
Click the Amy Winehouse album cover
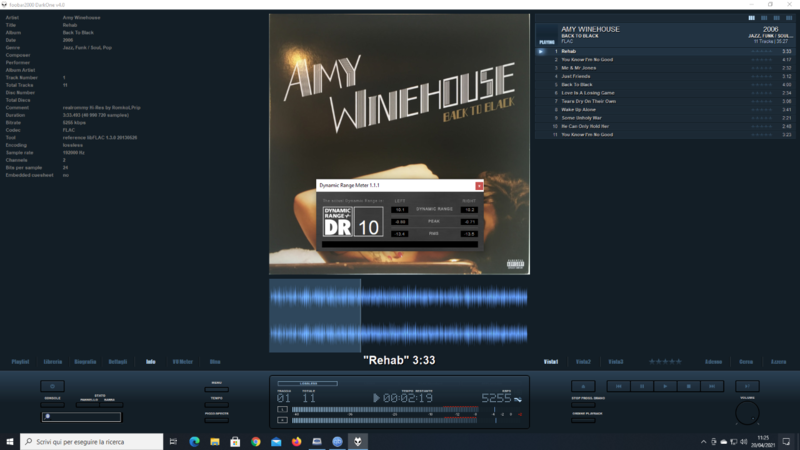pos(399,100)
